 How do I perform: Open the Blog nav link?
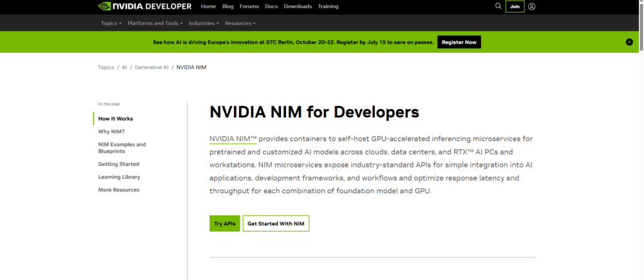228,6
